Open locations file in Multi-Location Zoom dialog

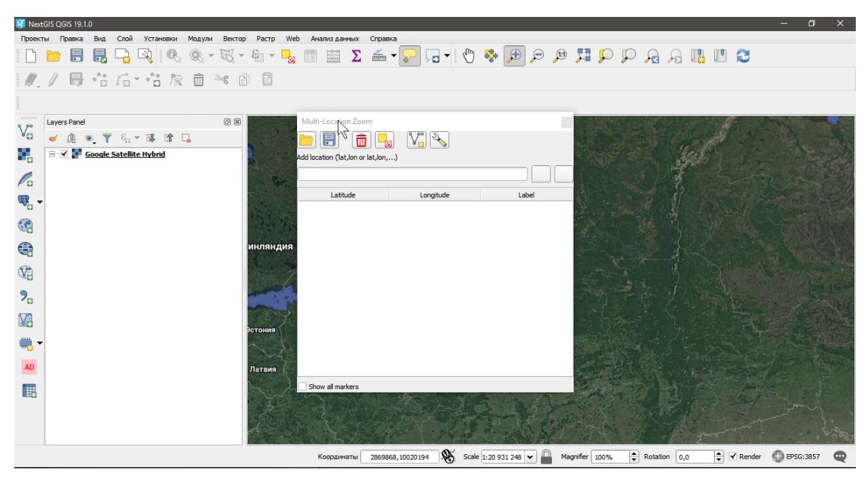click(307, 140)
